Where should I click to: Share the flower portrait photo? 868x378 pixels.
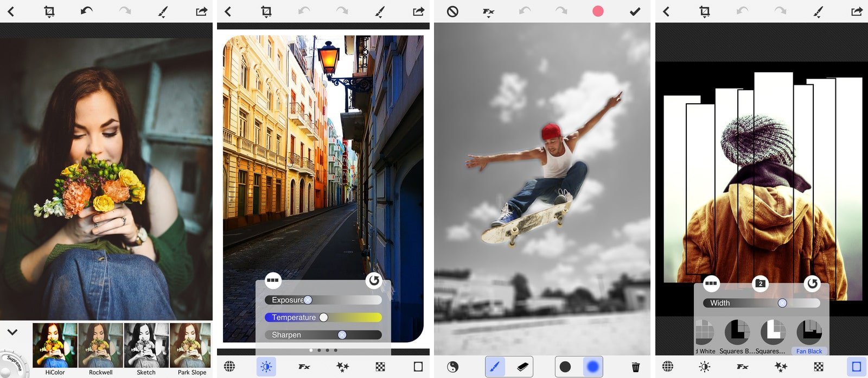pyautogui.click(x=201, y=11)
